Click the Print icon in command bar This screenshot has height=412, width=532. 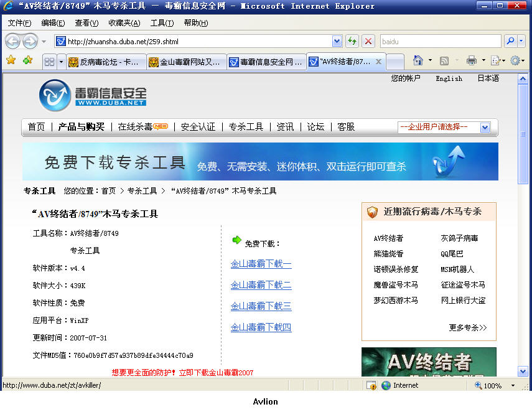tap(472, 61)
